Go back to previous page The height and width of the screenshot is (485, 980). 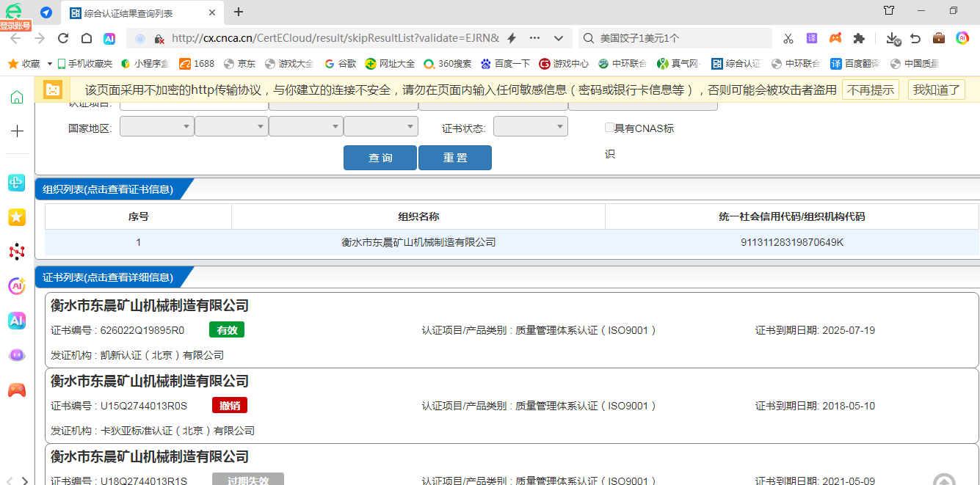pos(15,38)
